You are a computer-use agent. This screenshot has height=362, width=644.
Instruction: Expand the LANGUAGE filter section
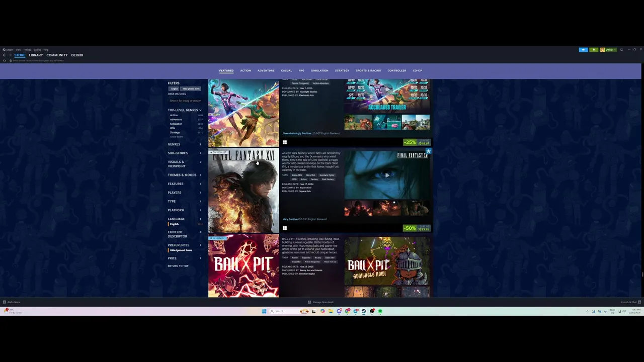pyautogui.click(x=185, y=219)
